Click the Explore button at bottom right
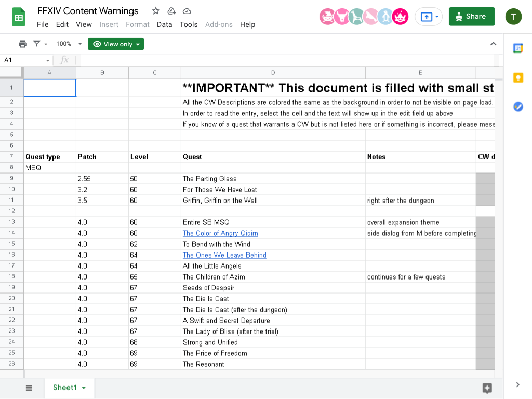 [x=487, y=388]
